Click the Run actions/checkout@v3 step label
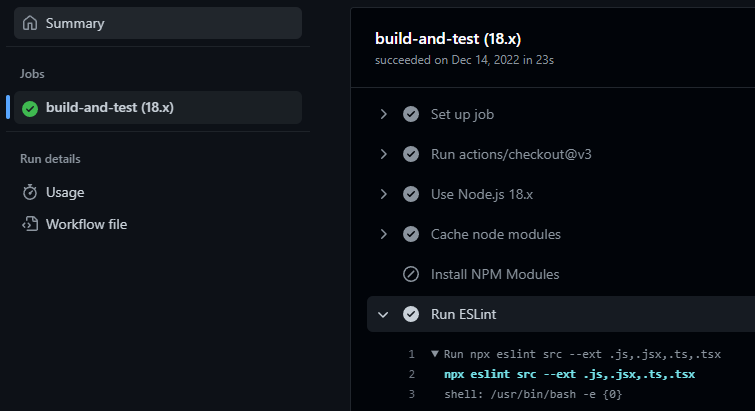The height and width of the screenshot is (411, 755). pyautogui.click(x=511, y=154)
